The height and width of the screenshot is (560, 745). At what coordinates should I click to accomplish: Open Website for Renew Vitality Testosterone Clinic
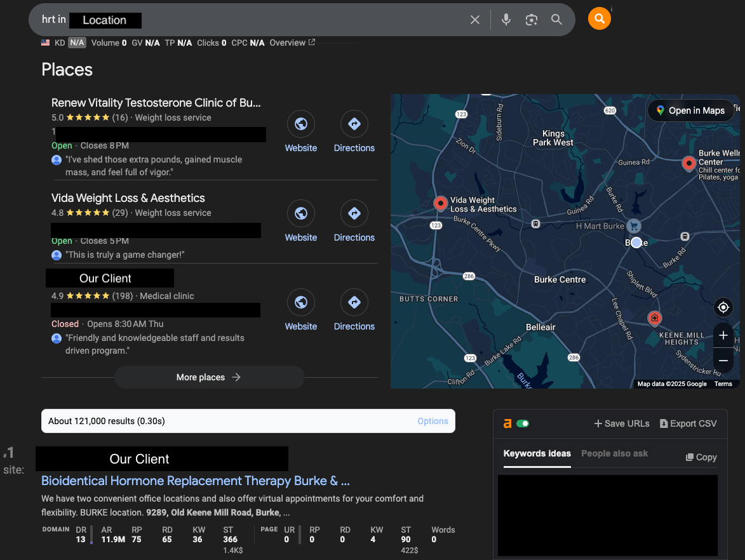(x=300, y=124)
